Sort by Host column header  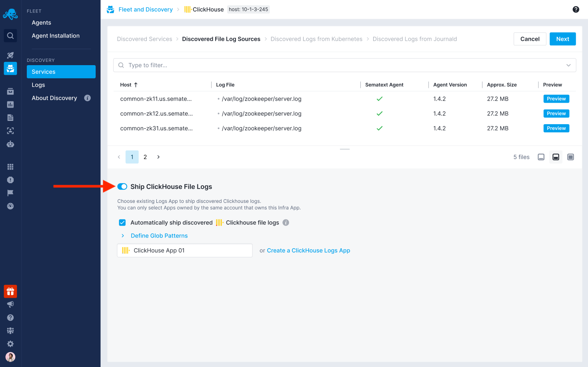(129, 85)
